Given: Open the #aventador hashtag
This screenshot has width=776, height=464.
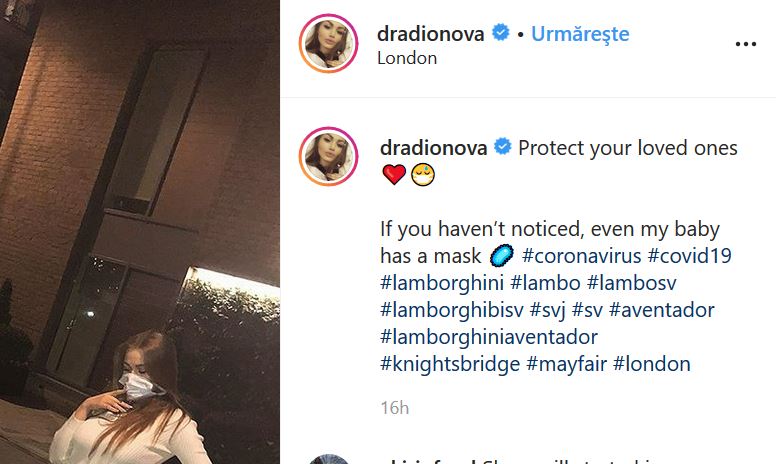Looking at the screenshot, I should [x=662, y=310].
